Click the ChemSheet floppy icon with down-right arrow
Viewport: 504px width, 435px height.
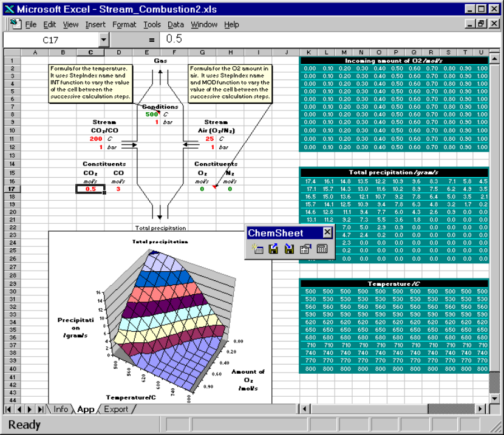point(290,249)
